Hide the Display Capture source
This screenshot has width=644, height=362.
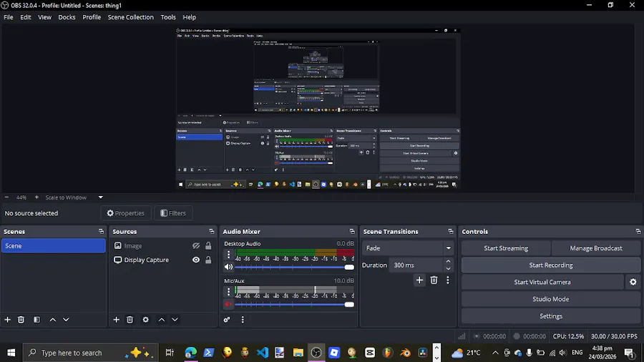click(196, 260)
